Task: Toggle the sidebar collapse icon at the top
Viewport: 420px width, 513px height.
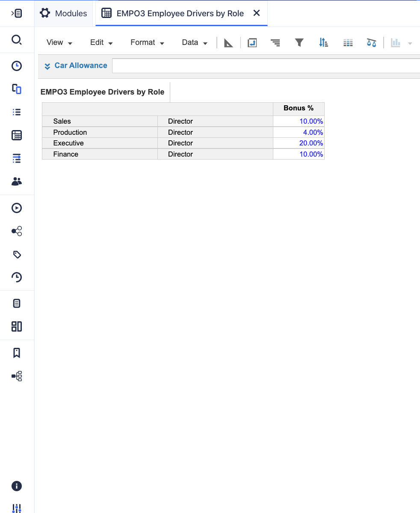Action: (x=17, y=13)
